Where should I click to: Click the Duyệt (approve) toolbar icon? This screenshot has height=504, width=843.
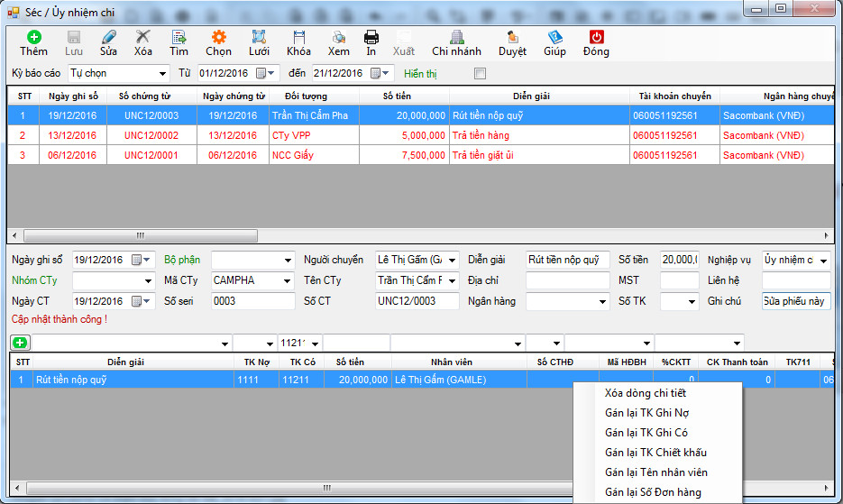coord(512,37)
